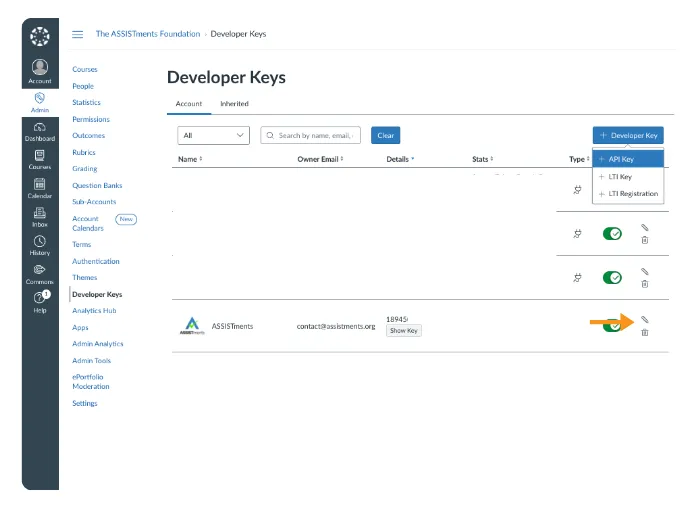This screenshot has width=698, height=508.
Task: Click the pencil icon in the row directly above ASSISTments
Action: coord(645,271)
